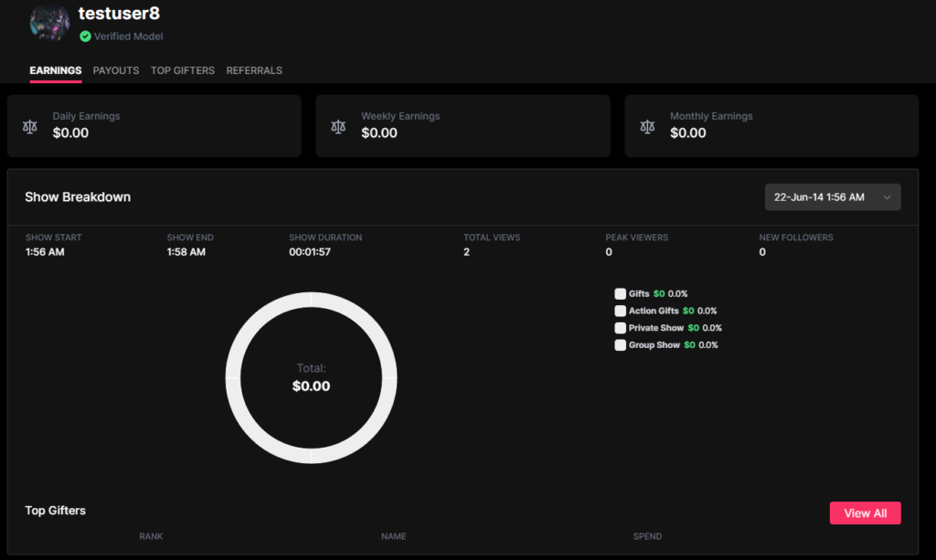Toggle the Private Show legend checkbox

coord(621,328)
